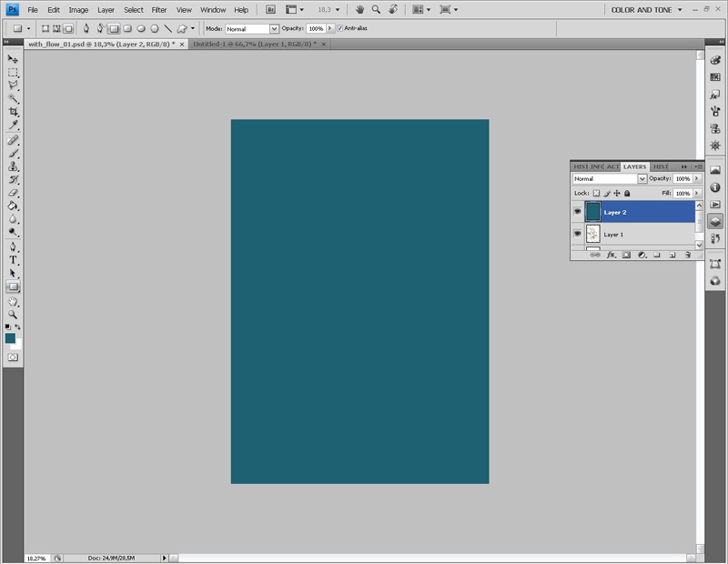This screenshot has height=564, width=728.
Task: Select the Move tool
Action: coord(13,58)
